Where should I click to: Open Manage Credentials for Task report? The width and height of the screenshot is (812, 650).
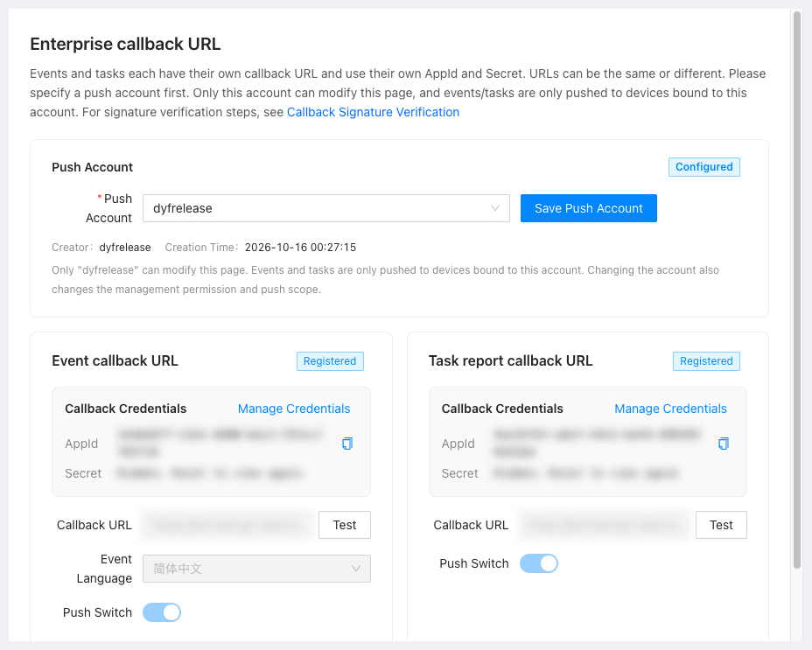[670, 409]
